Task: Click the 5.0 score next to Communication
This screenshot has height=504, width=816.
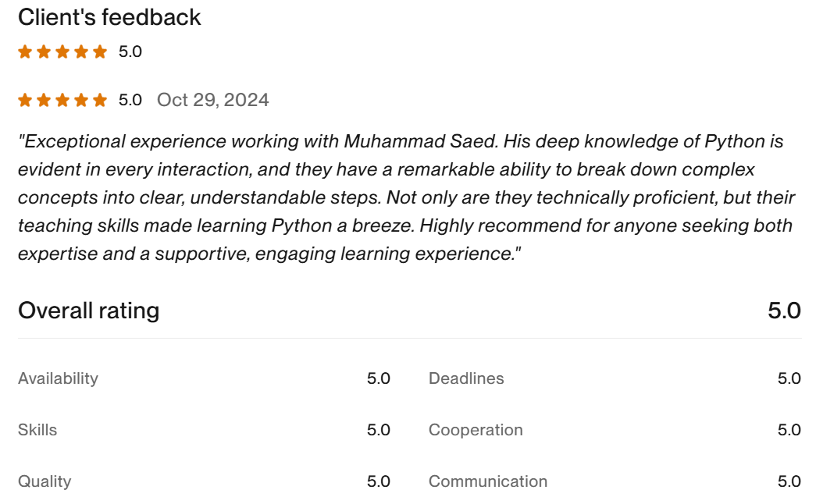Action: (x=789, y=481)
